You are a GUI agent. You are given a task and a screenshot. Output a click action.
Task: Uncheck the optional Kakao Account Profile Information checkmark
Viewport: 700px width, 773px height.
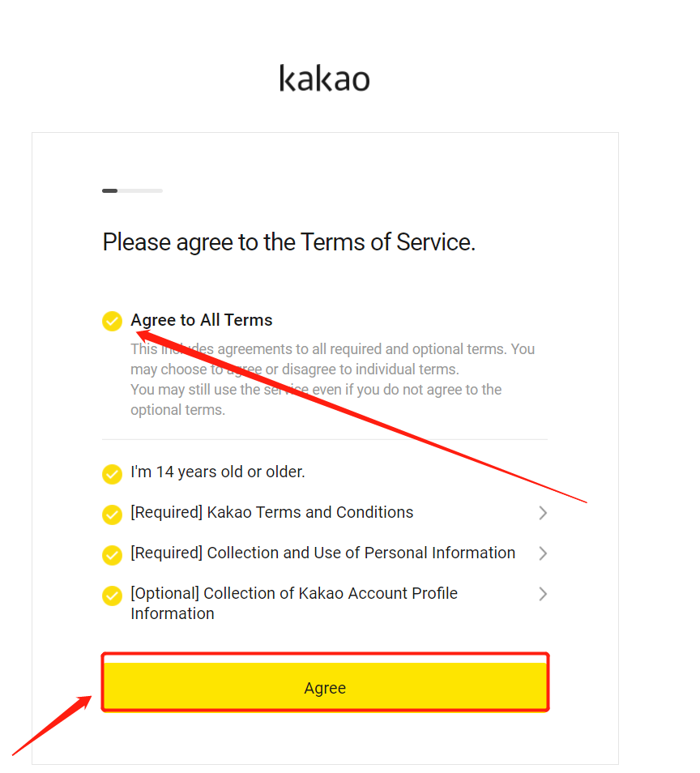[x=112, y=595]
